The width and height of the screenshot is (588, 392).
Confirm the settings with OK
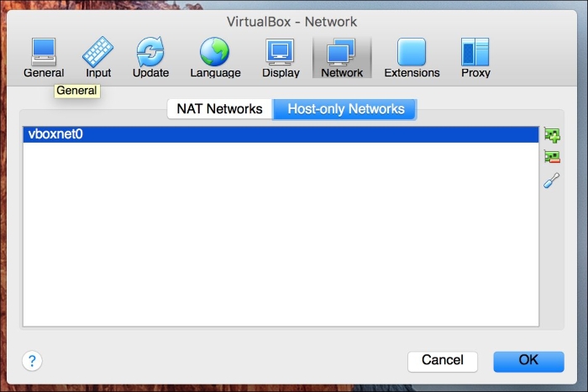click(528, 361)
